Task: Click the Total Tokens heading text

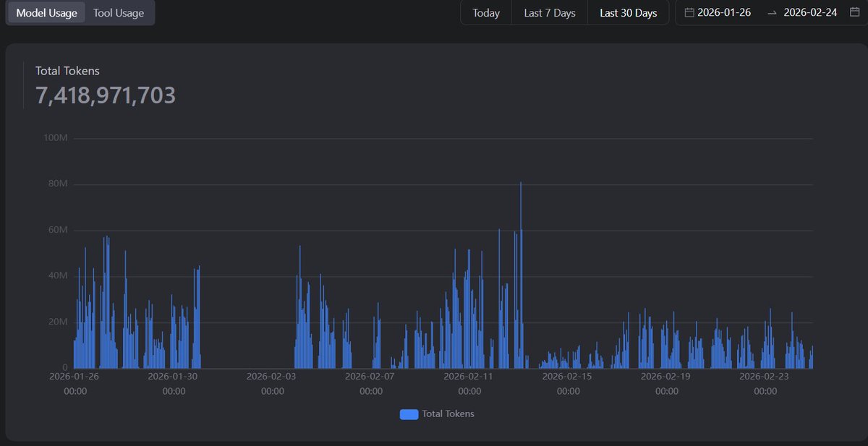Action: pos(67,71)
